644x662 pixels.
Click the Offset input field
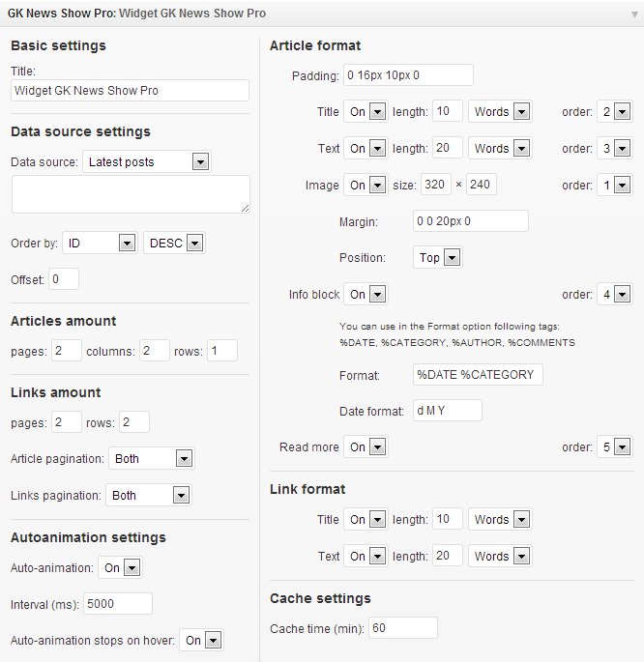[x=64, y=279]
